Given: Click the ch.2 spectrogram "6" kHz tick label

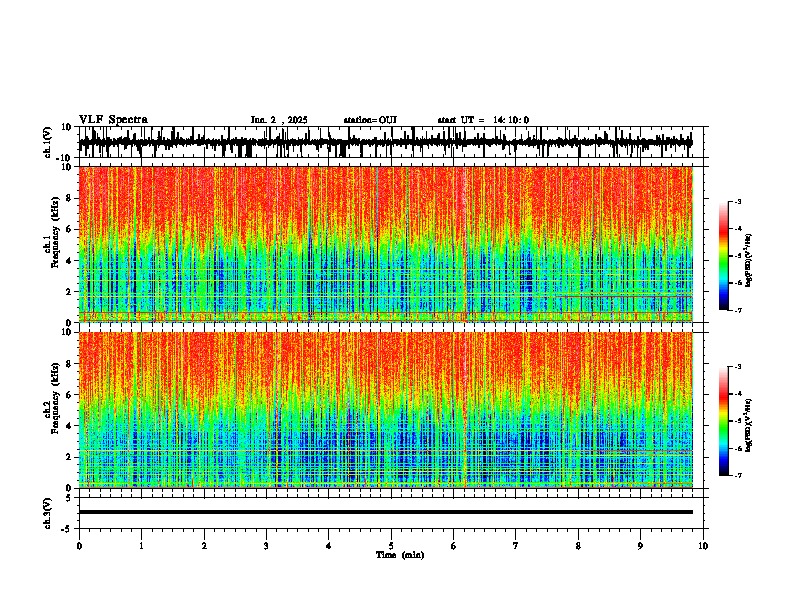Looking at the screenshot, I should (69, 395).
